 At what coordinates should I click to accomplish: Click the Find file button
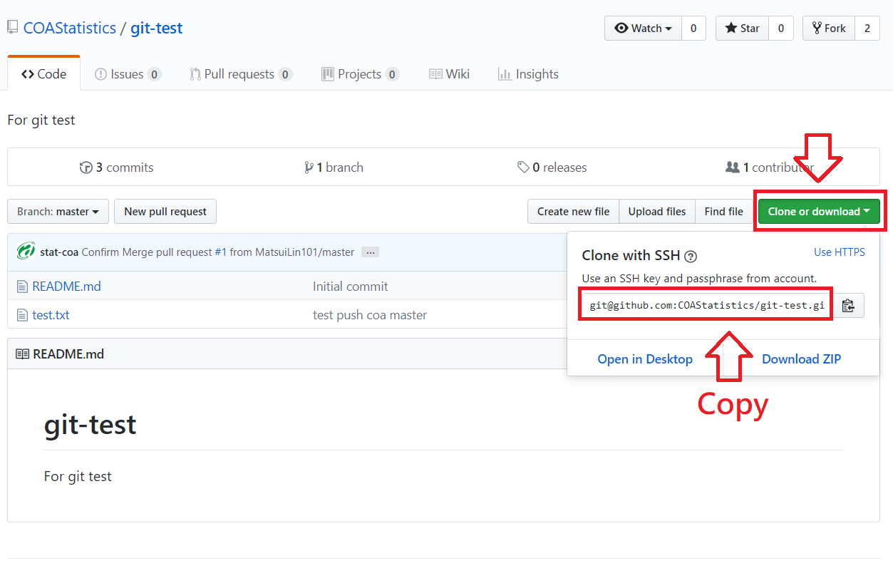tap(723, 212)
